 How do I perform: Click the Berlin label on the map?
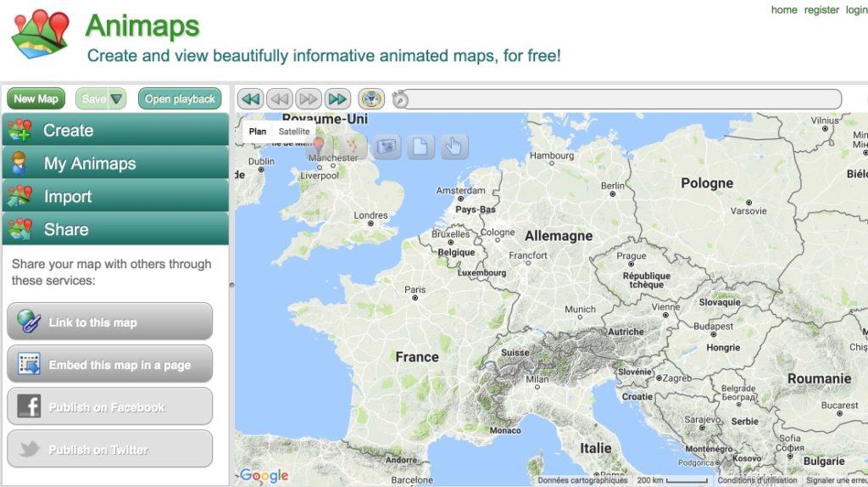[x=613, y=186]
